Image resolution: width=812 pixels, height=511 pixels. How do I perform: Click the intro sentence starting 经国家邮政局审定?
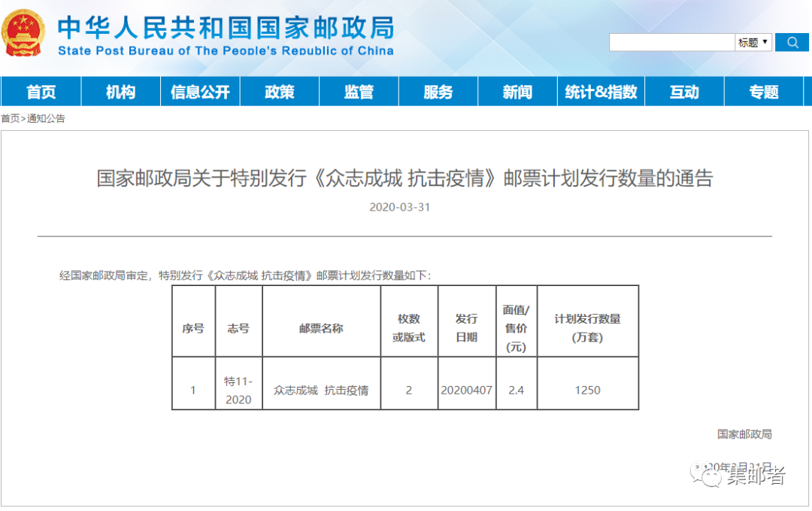245,275
